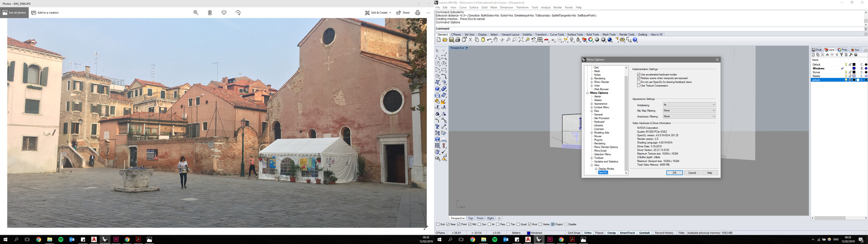Open the Mip Map Filtering dropdown
The width and height of the screenshot is (868, 244).
689,110
